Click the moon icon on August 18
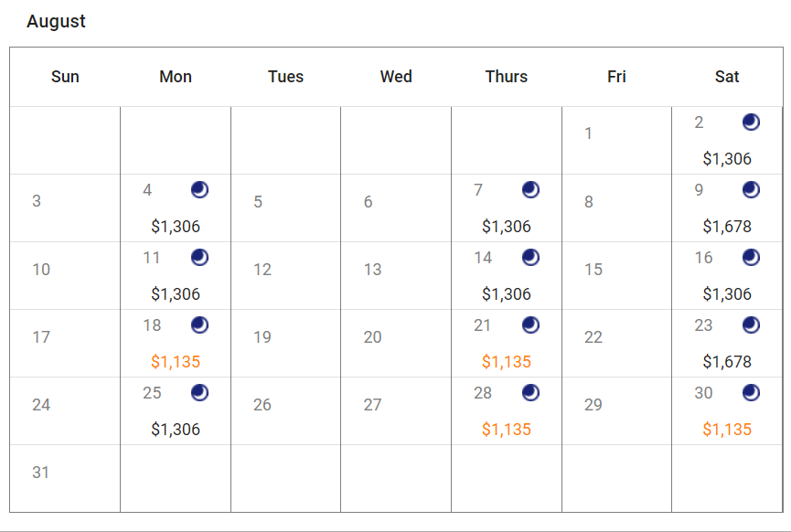Viewport: 791px width, 532px height. (199, 325)
